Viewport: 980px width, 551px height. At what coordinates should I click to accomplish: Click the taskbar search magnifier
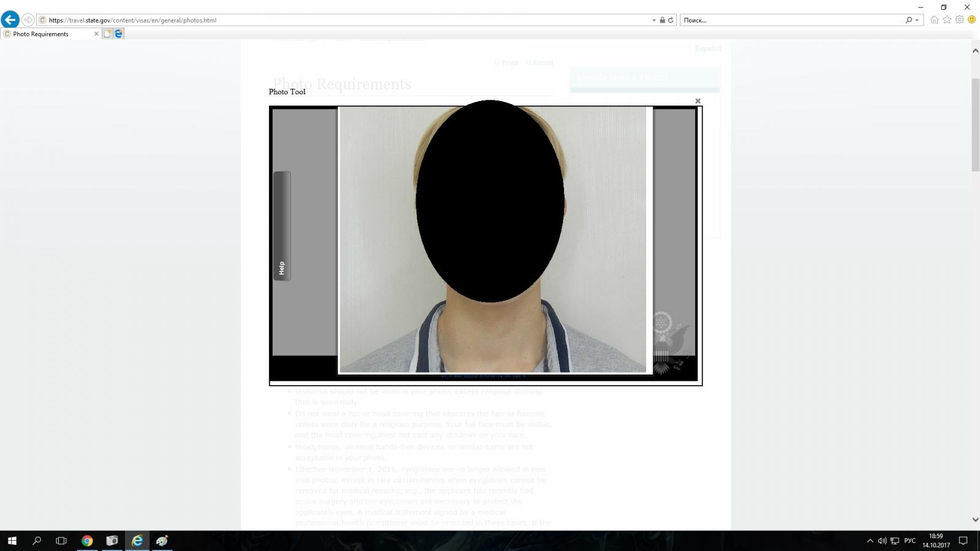coord(37,541)
